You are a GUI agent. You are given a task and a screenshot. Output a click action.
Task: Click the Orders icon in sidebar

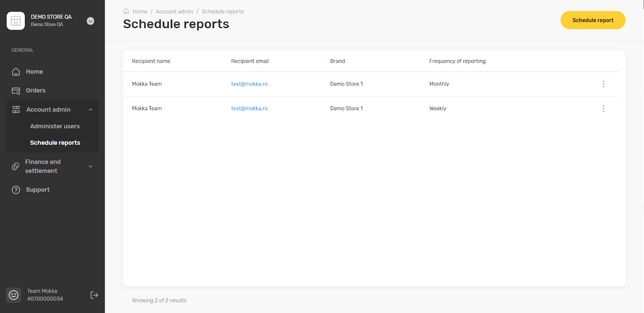(16, 91)
